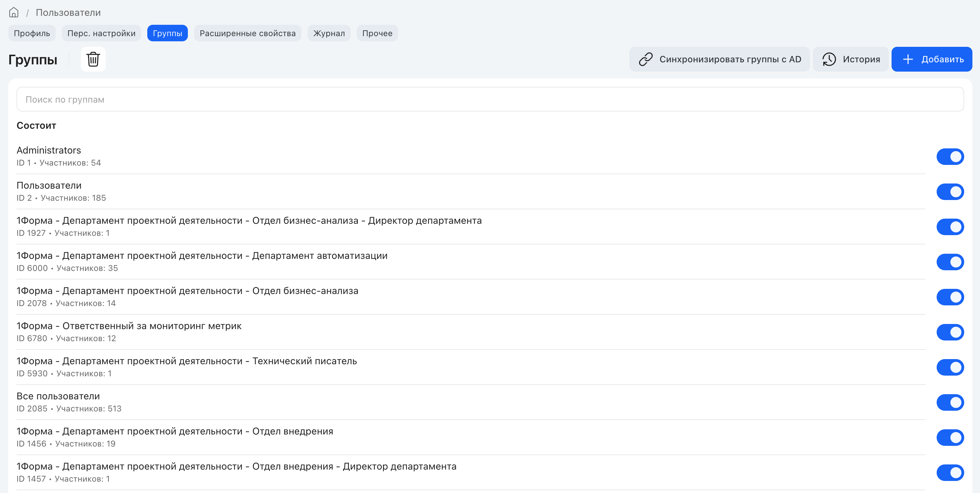Switch to the Профиль tab

pos(32,33)
